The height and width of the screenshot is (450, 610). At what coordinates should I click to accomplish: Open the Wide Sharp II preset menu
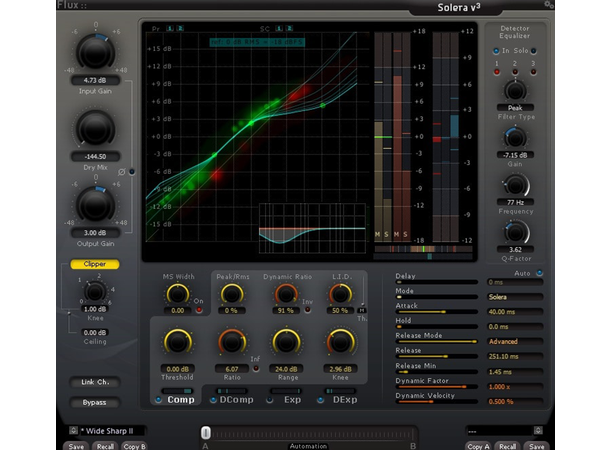pos(74,430)
